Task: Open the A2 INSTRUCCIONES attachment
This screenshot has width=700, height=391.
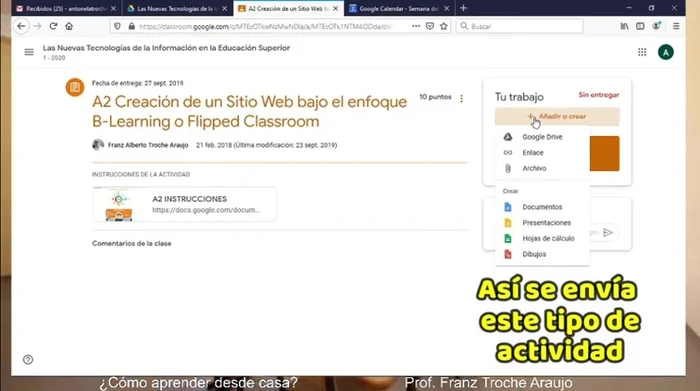Action: point(184,204)
